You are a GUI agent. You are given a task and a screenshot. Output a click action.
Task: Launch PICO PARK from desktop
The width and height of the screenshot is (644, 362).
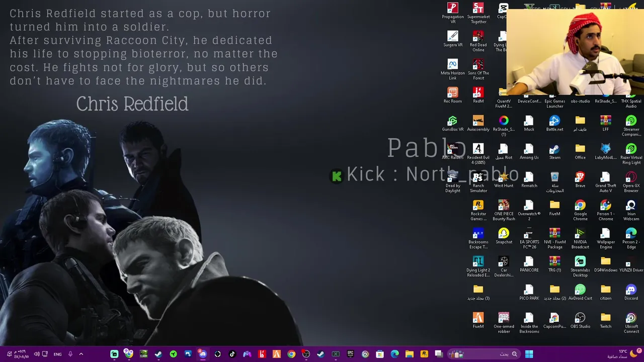click(x=529, y=292)
